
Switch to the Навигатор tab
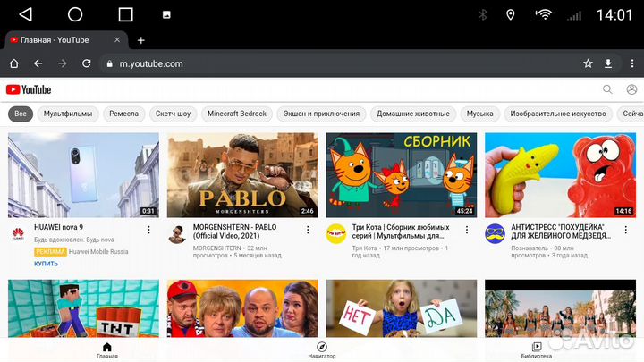click(322, 349)
